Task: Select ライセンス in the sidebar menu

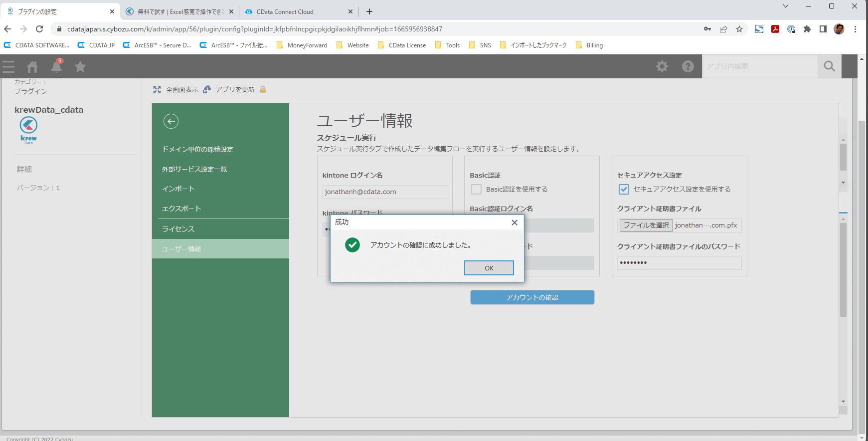Action: (178, 229)
